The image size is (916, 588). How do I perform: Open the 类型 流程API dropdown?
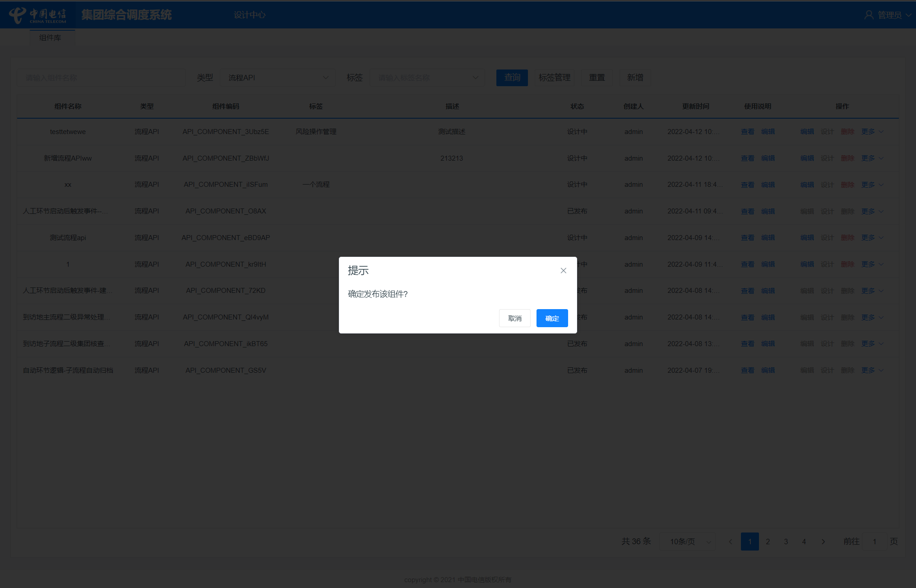278,78
